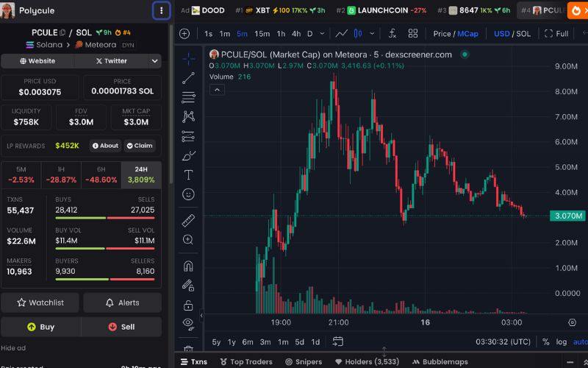Select the 6H price change tab
The width and height of the screenshot is (588, 368).
101,175
